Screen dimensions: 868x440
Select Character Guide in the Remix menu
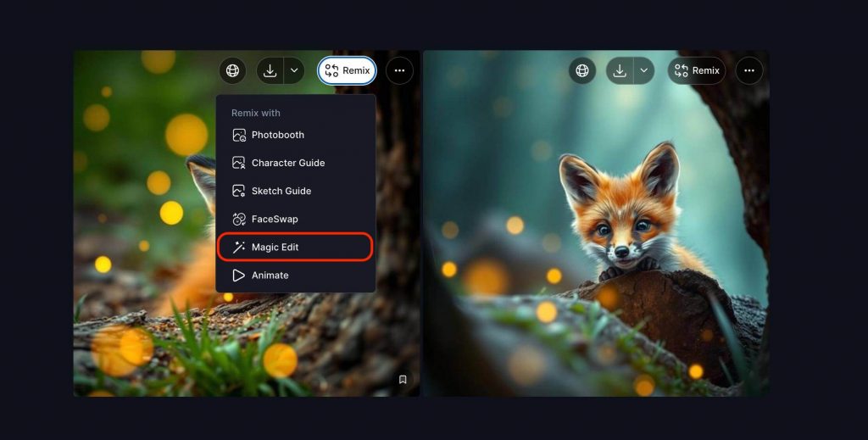coord(287,163)
